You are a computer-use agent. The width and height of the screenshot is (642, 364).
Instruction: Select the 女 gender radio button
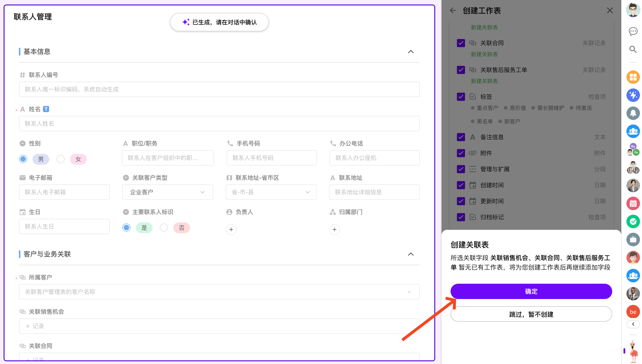click(x=60, y=159)
